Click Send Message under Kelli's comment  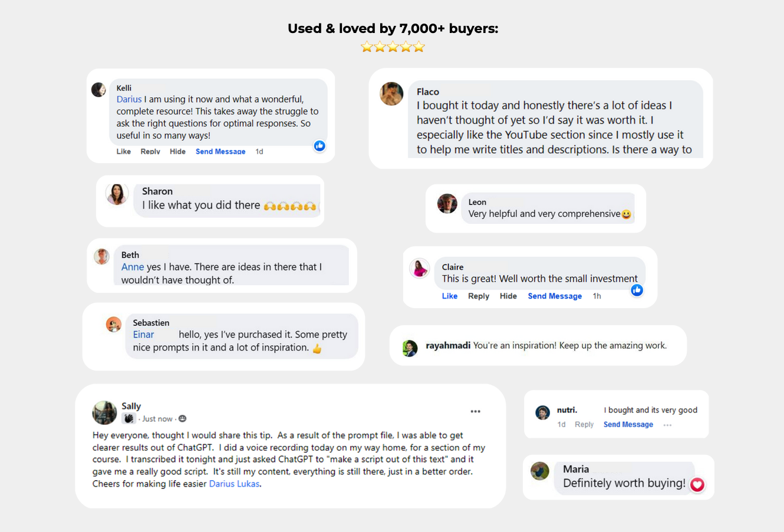point(220,151)
